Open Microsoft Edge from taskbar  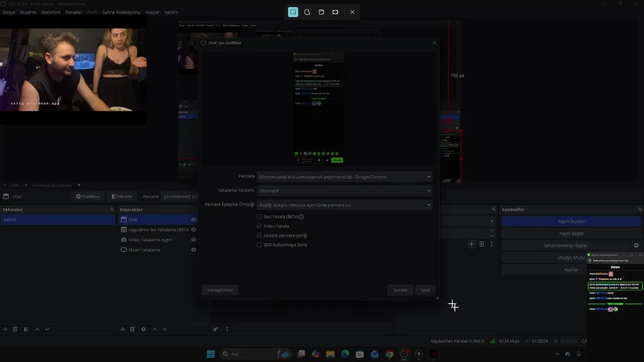click(x=345, y=354)
